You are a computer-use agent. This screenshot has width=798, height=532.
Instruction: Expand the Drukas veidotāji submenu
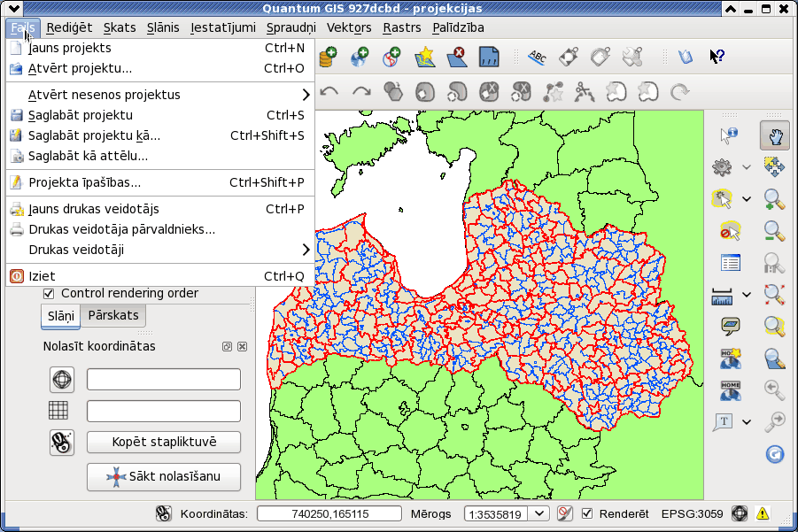coord(160,250)
